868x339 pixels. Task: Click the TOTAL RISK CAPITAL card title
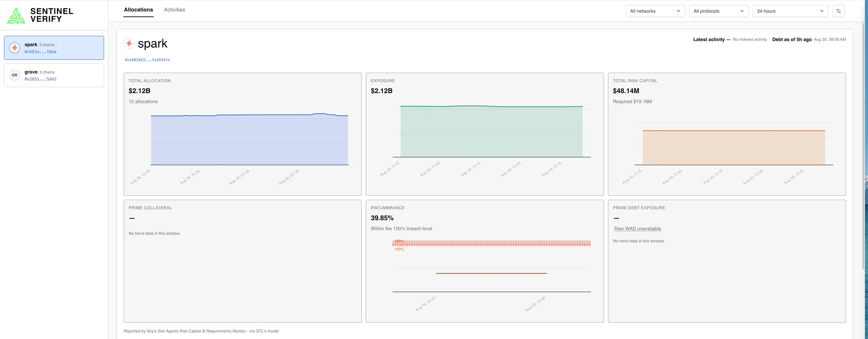(x=635, y=81)
